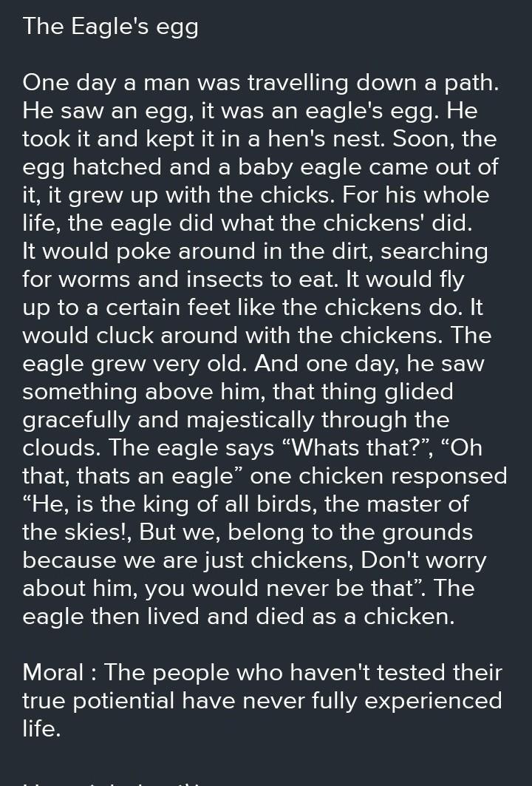
Task: Click the phrase "belong to the grounds"
Action: [350, 532]
